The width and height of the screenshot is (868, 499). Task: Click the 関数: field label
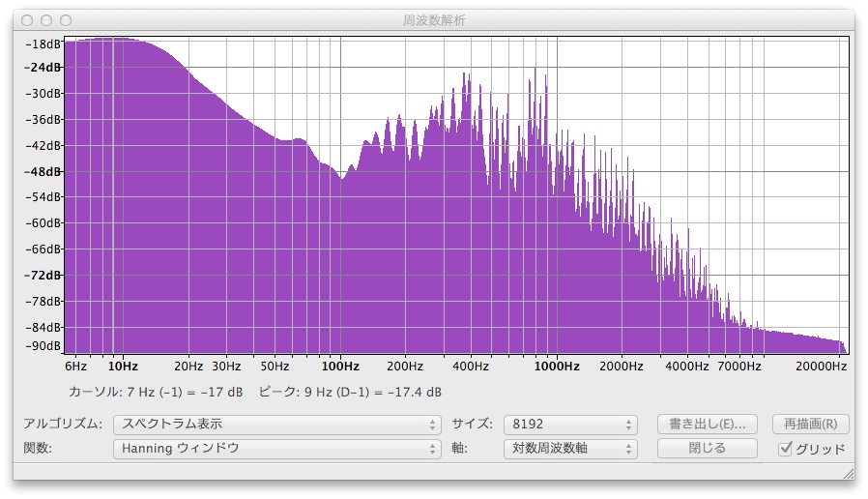pyautogui.click(x=38, y=448)
